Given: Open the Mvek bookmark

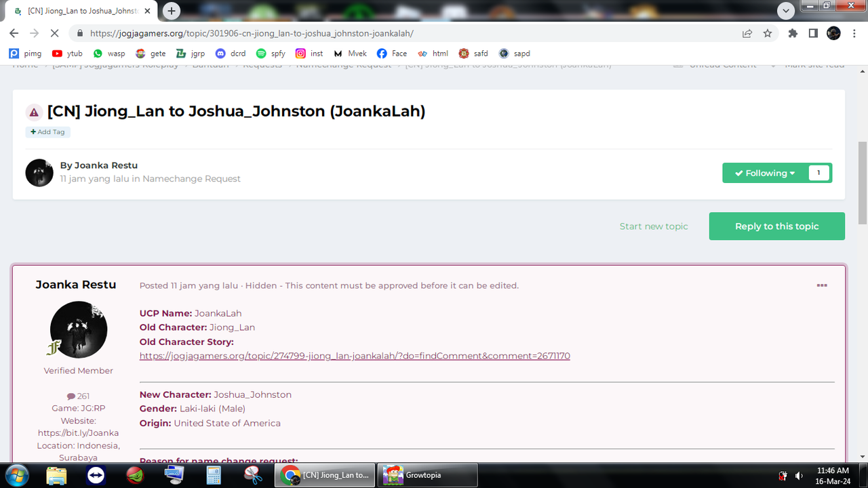Looking at the screenshot, I should tap(351, 54).
